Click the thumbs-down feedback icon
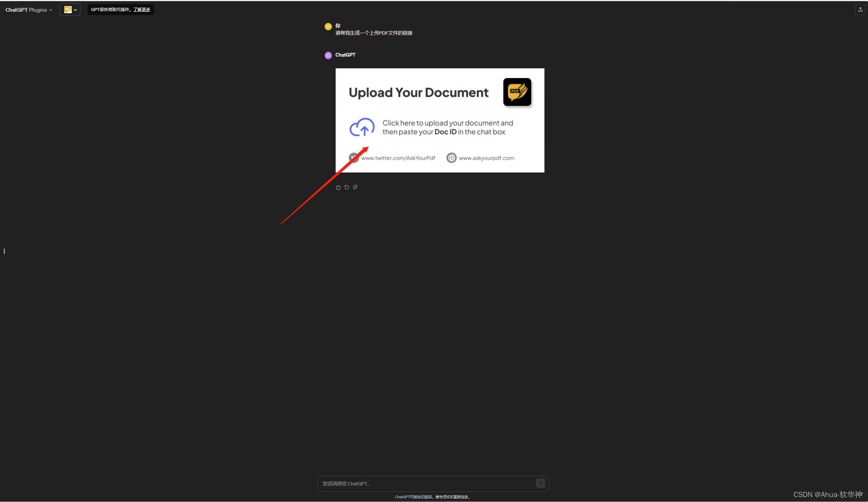The height and width of the screenshot is (502, 868). pos(355,188)
